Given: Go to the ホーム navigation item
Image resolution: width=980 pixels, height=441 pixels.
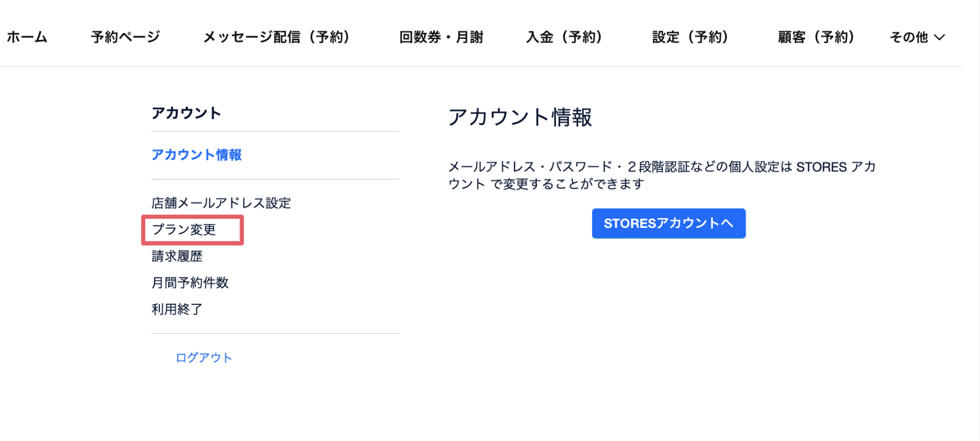Looking at the screenshot, I should tap(27, 38).
